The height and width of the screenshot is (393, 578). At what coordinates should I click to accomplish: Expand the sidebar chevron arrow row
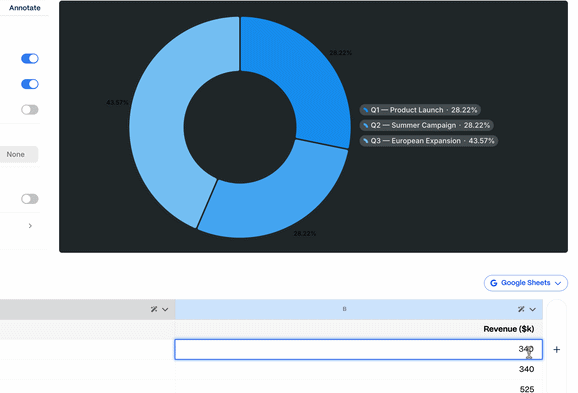click(x=30, y=226)
